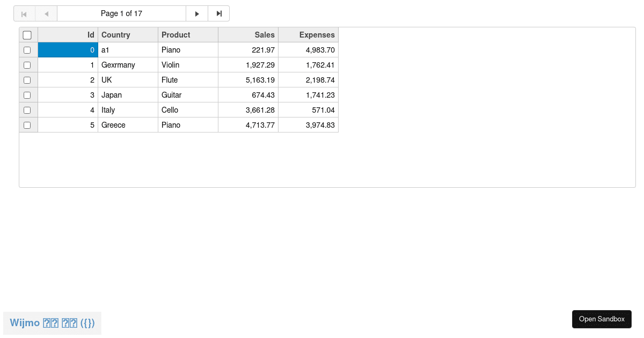Check the checkbox on Japan's row
Viewport: 644px width, 338px height.
click(27, 94)
